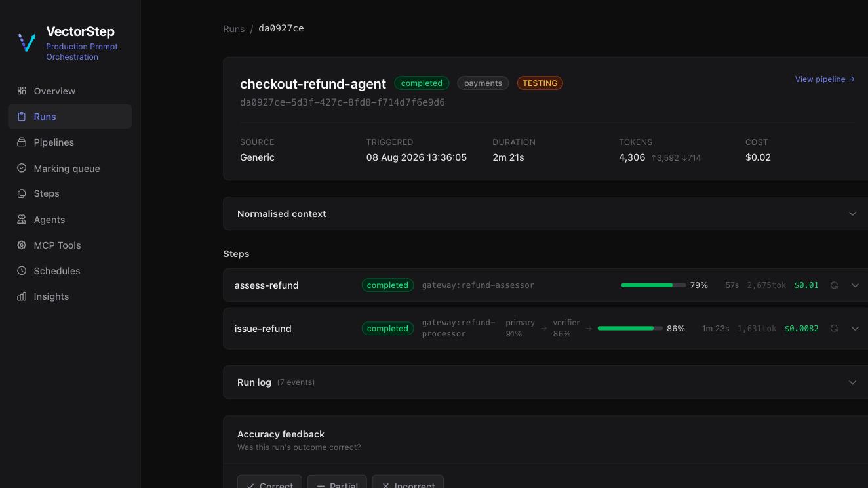Screen dimensions: 868x488
Task: Click the completed badge beside checkout-refund-agent
Action: [422, 83]
